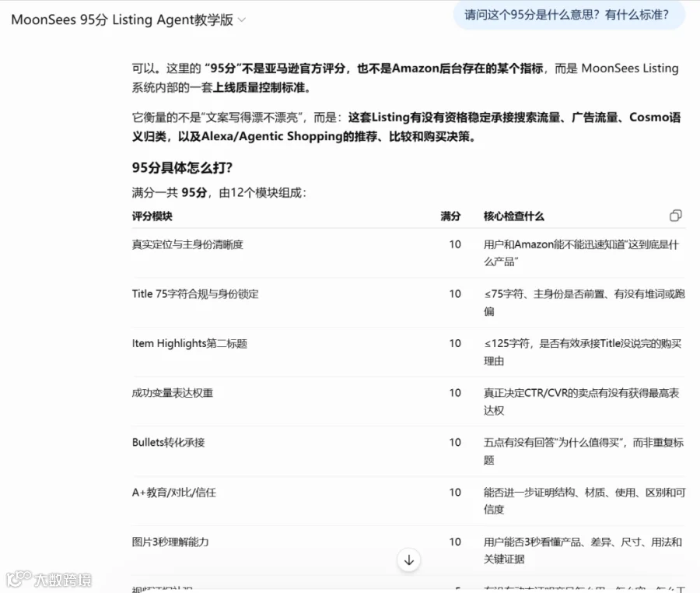Select the '图片3秒理解能力' row label
This screenshot has height=593, width=700.
point(170,542)
